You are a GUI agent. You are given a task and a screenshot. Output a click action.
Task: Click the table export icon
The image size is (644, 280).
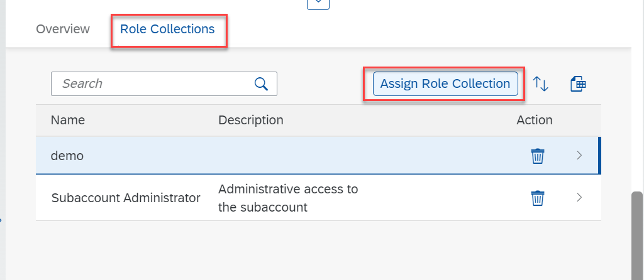tap(578, 83)
